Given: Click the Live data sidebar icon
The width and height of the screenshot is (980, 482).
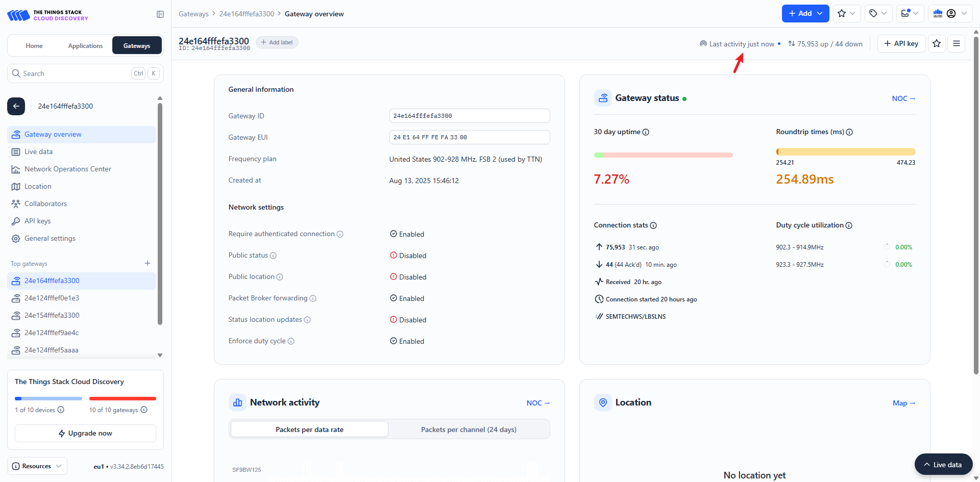Looking at the screenshot, I should [16, 152].
